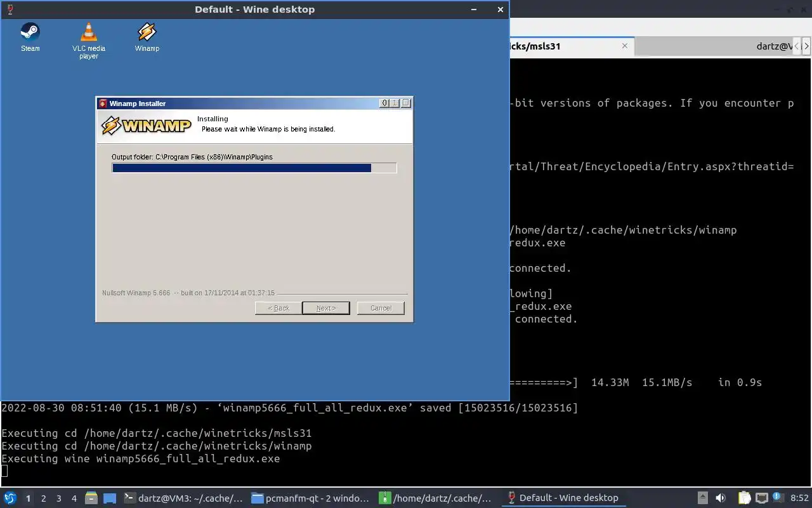
Task: Close the Winamp Installer window
Action: (407, 103)
